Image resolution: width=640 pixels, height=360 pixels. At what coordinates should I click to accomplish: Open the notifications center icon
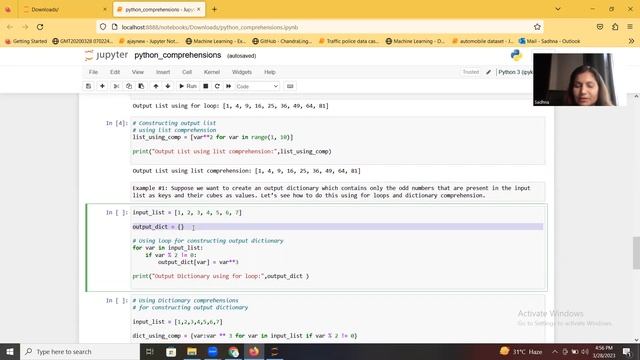(x=627, y=351)
